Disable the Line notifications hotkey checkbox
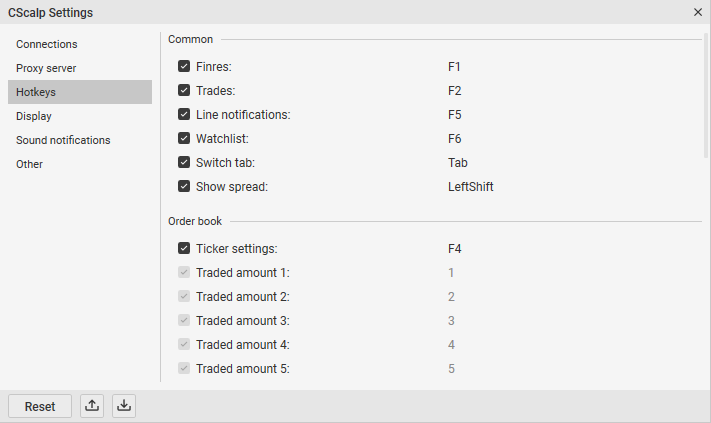 click(184, 115)
